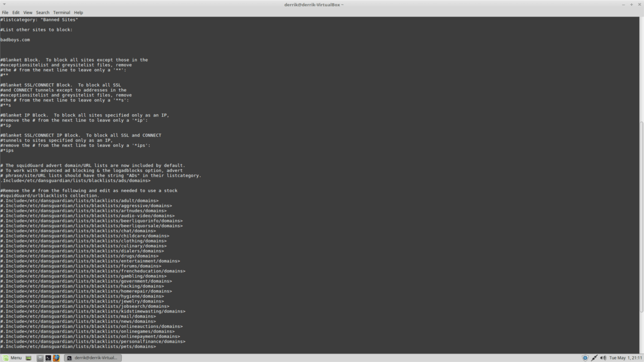Click the '#List other sites to block:' line

click(36, 29)
